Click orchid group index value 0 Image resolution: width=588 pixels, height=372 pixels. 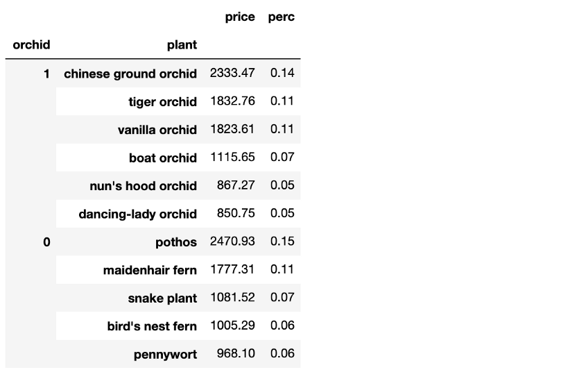[46, 242]
